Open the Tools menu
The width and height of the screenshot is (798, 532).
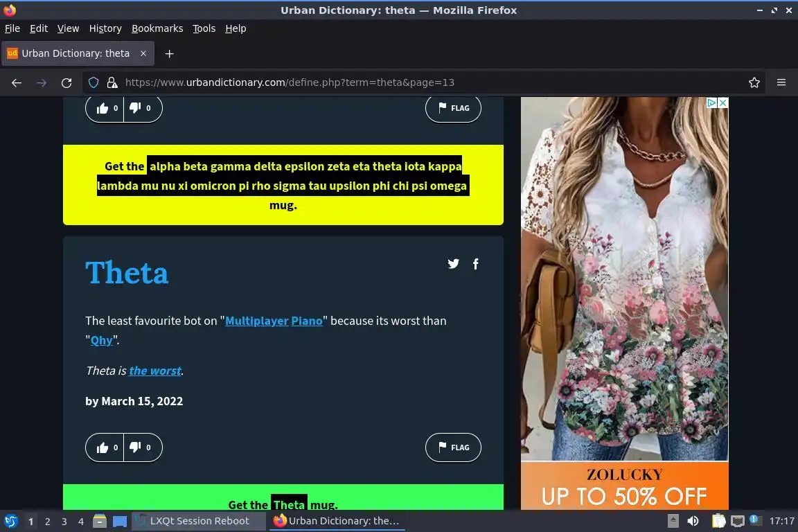204,28
